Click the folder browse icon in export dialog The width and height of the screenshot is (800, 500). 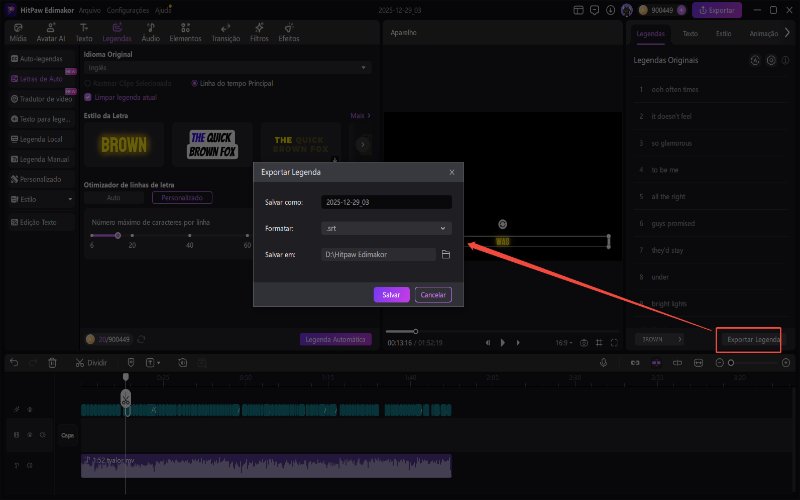click(446, 255)
